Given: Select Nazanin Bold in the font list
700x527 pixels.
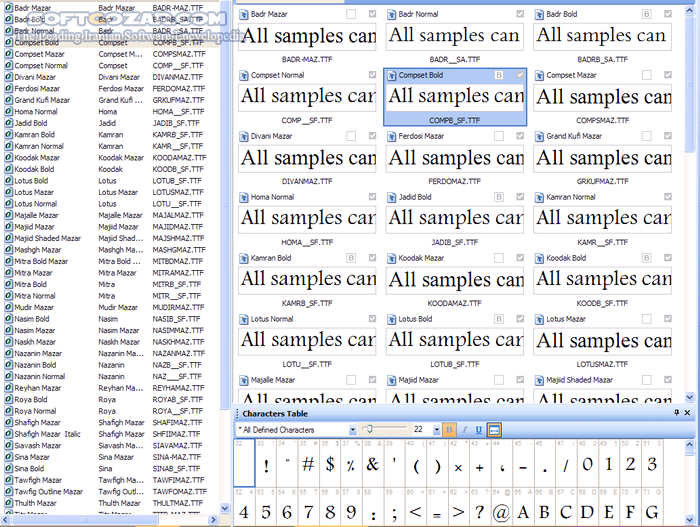Looking at the screenshot, I should click(36, 365).
